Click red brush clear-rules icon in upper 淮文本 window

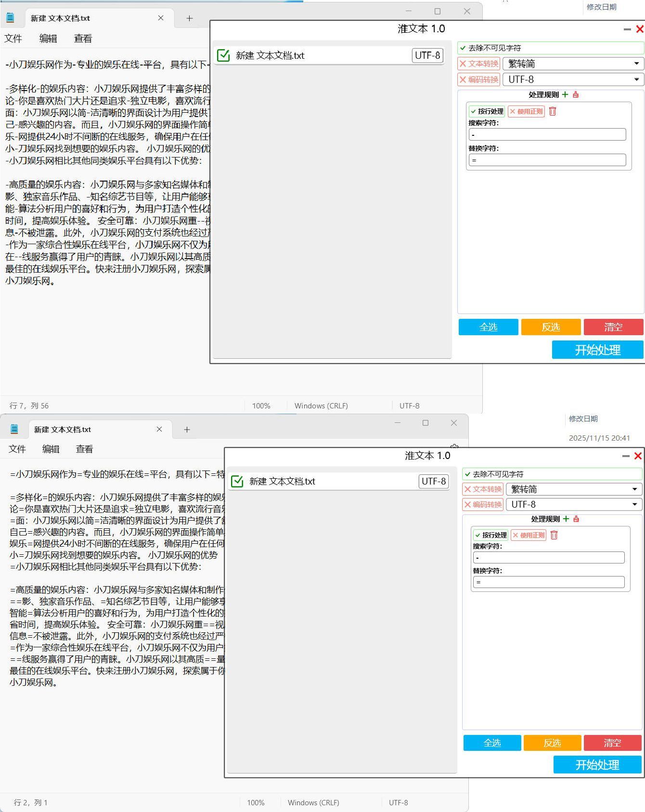point(576,95)
